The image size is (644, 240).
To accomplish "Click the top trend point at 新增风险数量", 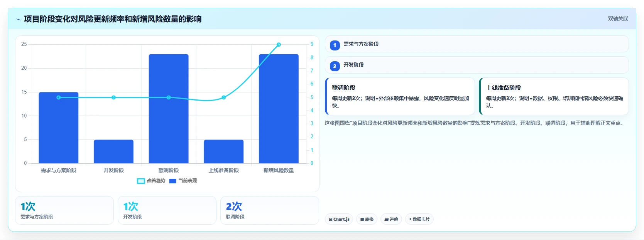I will (x=279, y=45).
